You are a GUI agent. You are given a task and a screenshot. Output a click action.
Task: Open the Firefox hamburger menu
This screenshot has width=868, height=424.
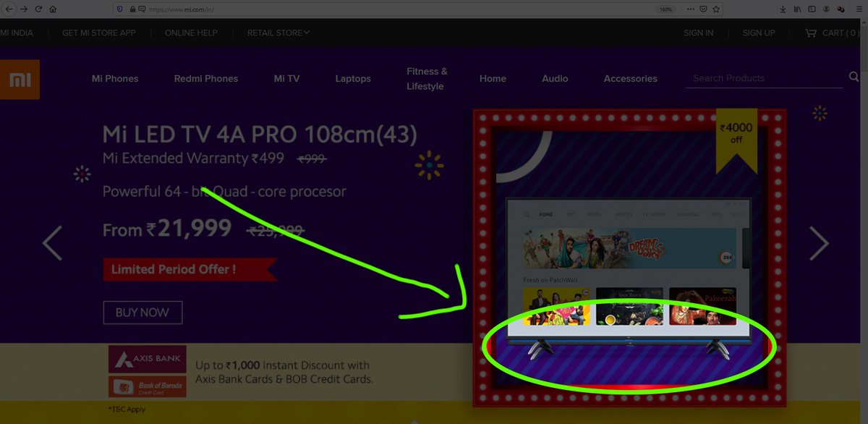click(x=858, y=9)
